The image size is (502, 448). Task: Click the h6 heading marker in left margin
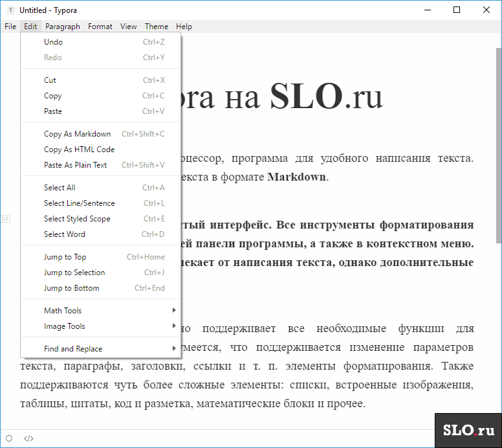[5, 219]
